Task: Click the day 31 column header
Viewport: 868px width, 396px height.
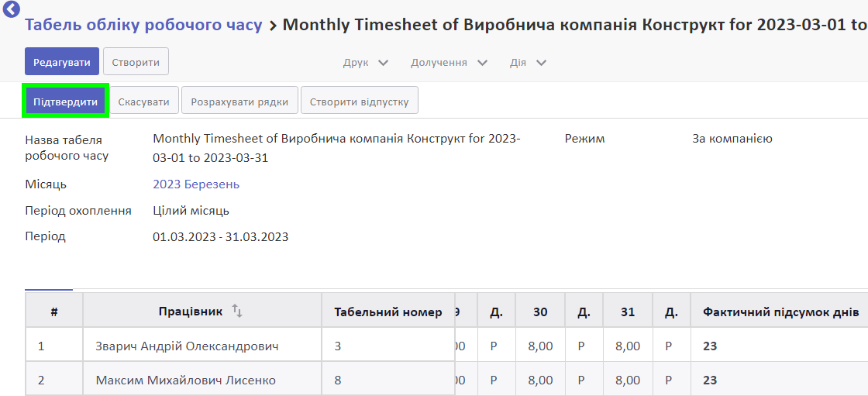Action: click(628, 312)
